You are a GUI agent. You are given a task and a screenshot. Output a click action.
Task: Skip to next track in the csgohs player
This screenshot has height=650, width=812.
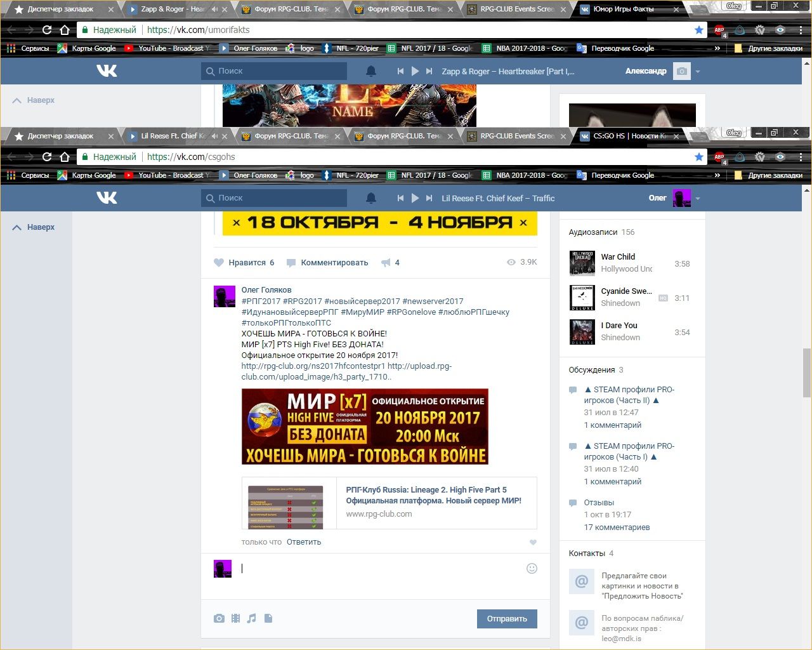click(x=429, y=198)
